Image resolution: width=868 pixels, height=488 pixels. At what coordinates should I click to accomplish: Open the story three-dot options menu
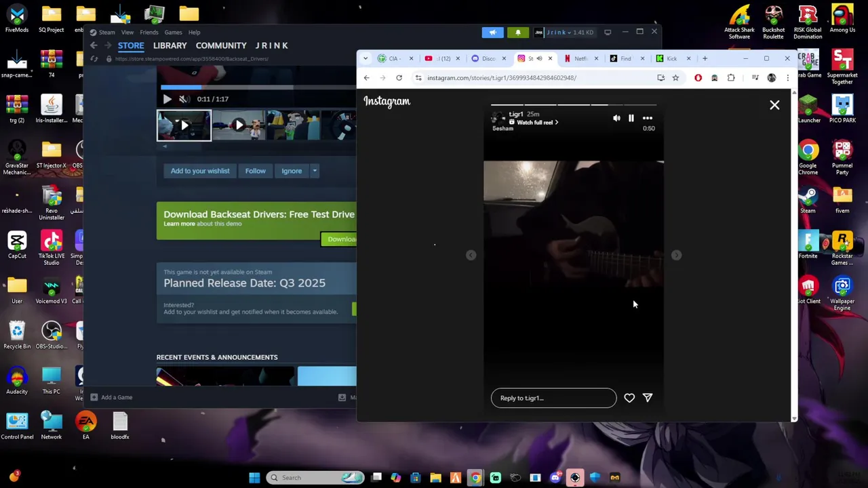648,118
